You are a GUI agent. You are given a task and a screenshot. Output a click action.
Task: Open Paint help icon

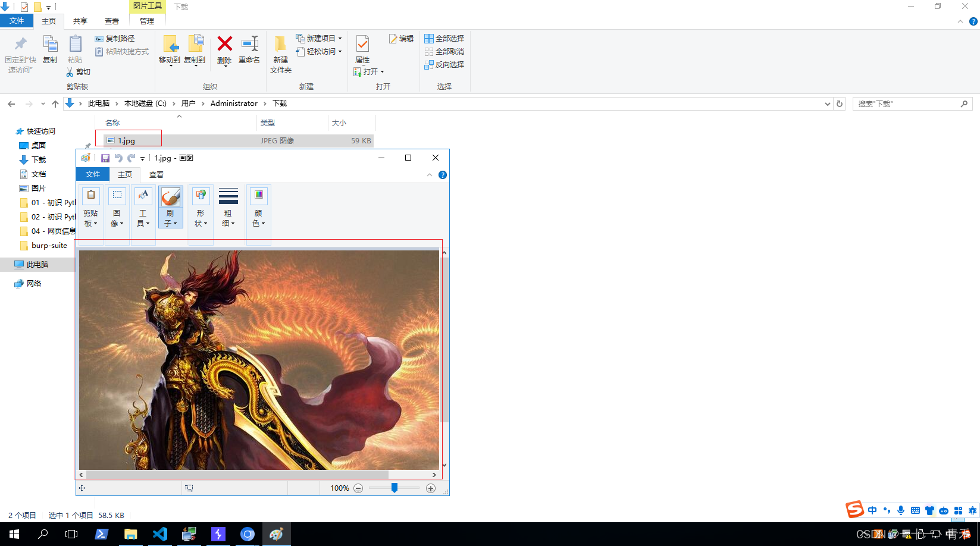pyautogui.click(x=443, y=175)
